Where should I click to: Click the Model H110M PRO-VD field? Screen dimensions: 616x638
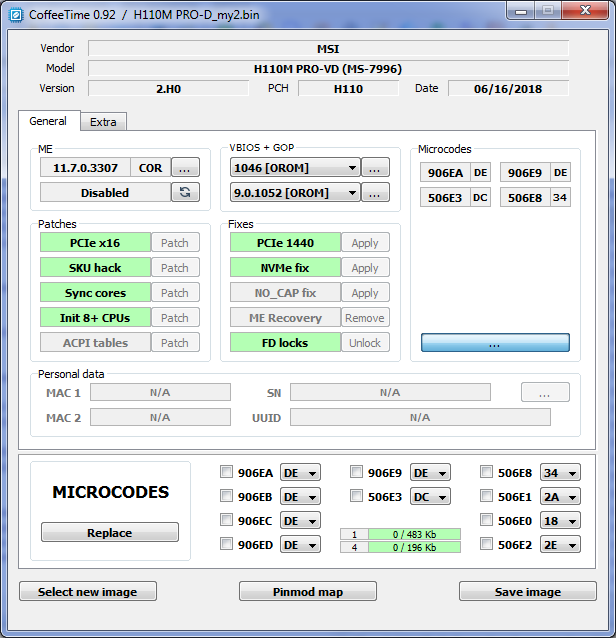click(x=328, y=68)
